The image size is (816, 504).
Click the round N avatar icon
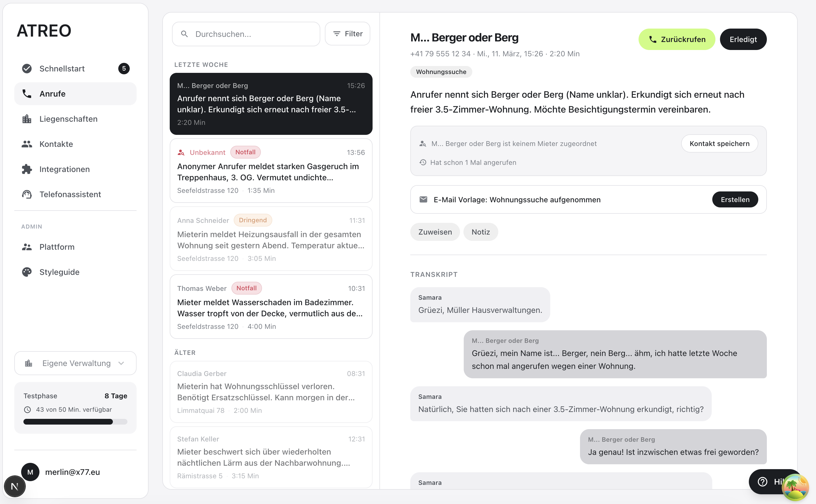coord(14,486)
